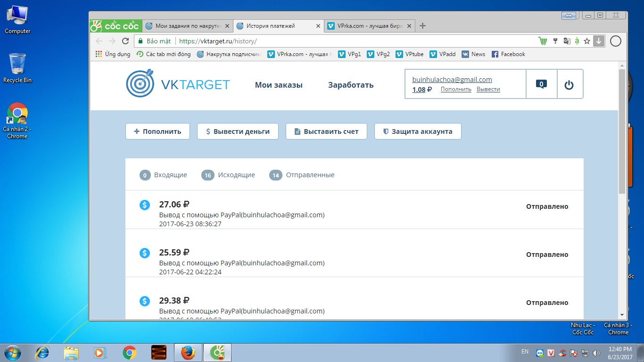Click the saved passwords key icon
644x362 pixels.
[555, 41]
